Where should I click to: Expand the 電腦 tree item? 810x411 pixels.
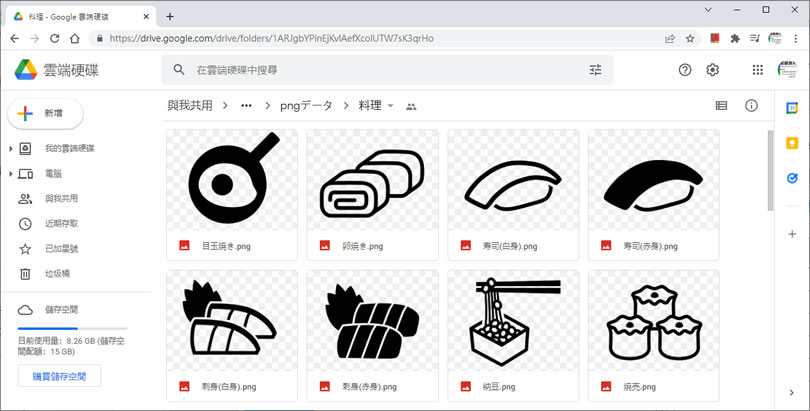coord(11,174)
